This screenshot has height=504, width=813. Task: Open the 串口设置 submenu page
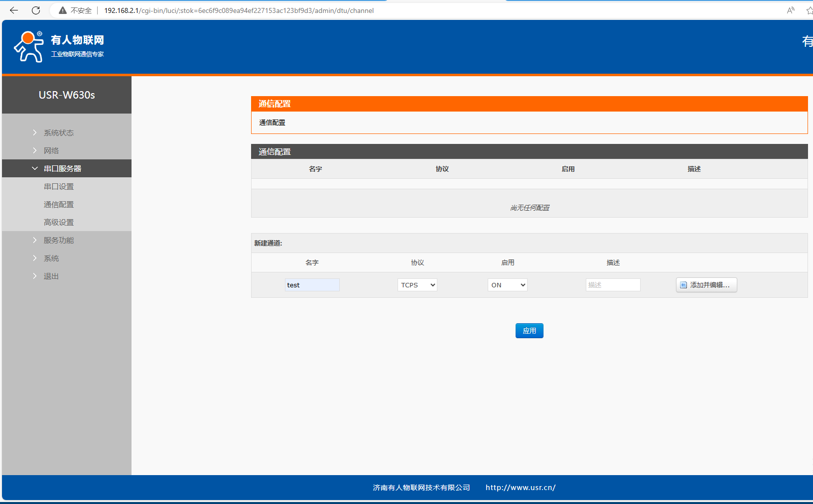coord(59,186)
